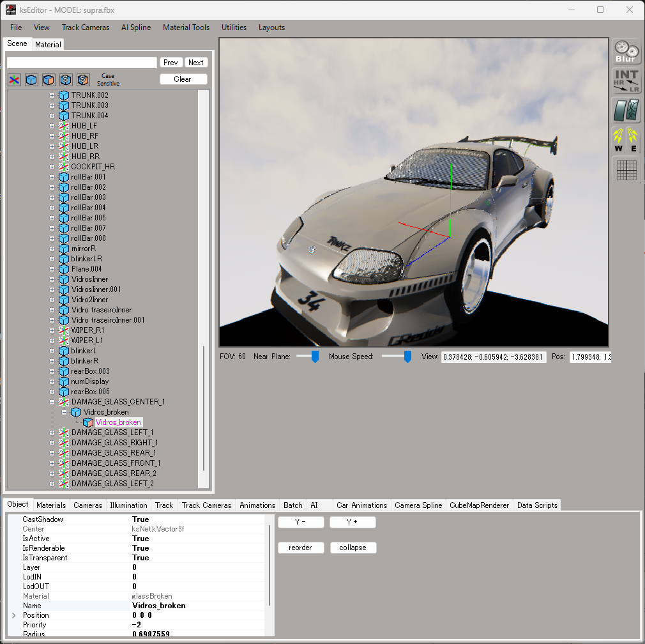645x644 pixels.
Task: Click the Case Sensitive option
Action: tap(108, 79)
